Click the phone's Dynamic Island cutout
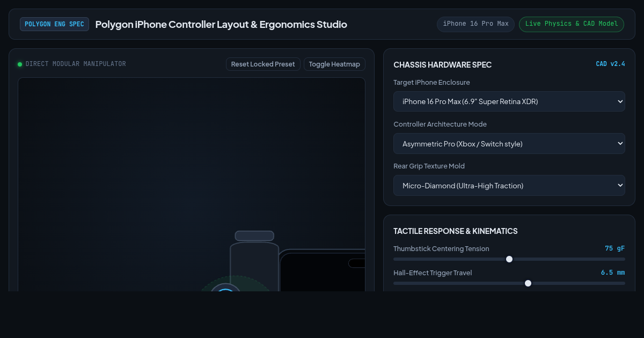 pyautogui.click(x=357, y=263)
